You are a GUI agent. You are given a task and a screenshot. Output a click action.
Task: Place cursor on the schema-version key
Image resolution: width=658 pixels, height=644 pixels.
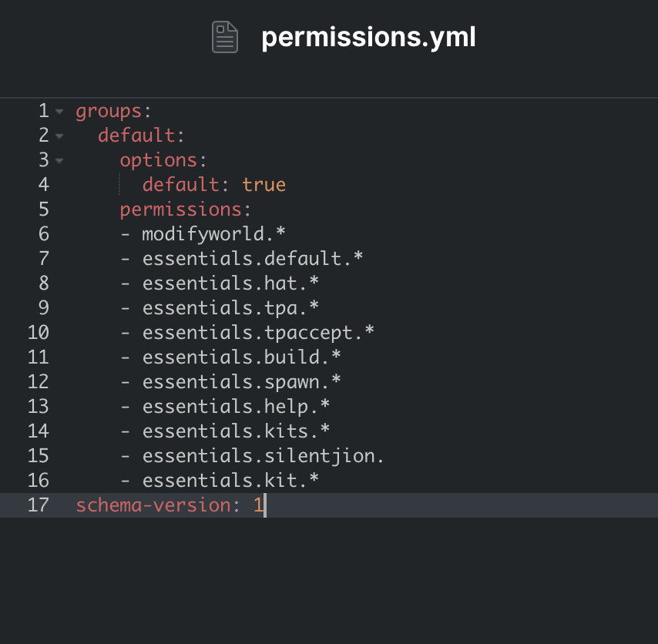point(153,505)
